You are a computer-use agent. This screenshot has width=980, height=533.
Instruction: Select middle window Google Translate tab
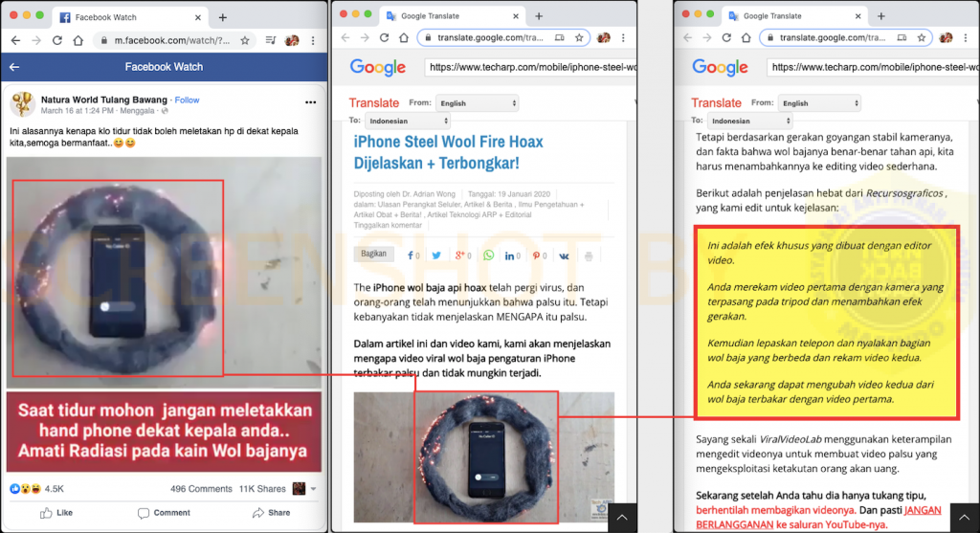click(452, 15)
